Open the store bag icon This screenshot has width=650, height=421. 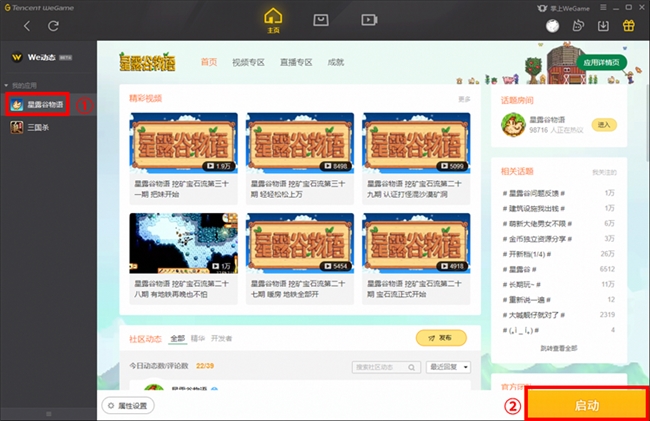[321, 20]
